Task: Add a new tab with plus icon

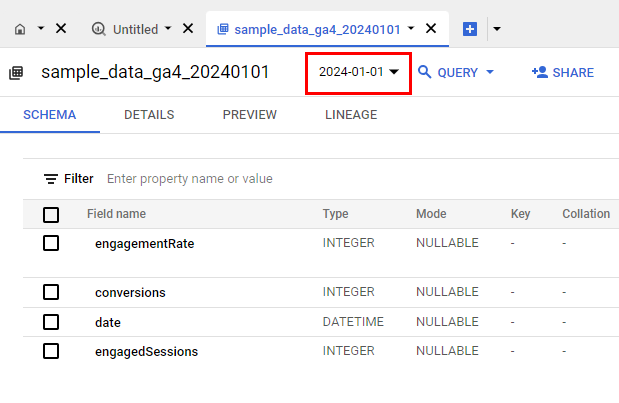Action: coord(470,29)
